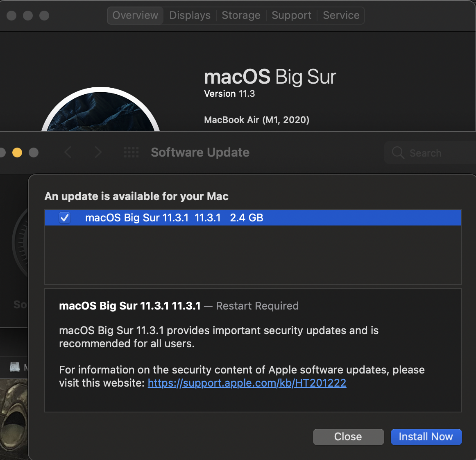Image resolution: width=476 pixels, height=460 pixels.
Task: Click the search magnifier icon
Action: 398,153
